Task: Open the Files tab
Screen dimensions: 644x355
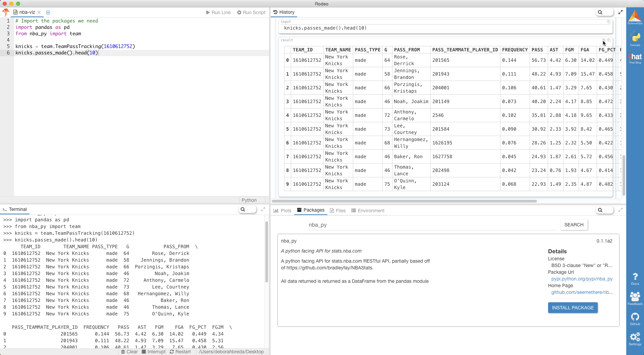Action: click(337, 211)
